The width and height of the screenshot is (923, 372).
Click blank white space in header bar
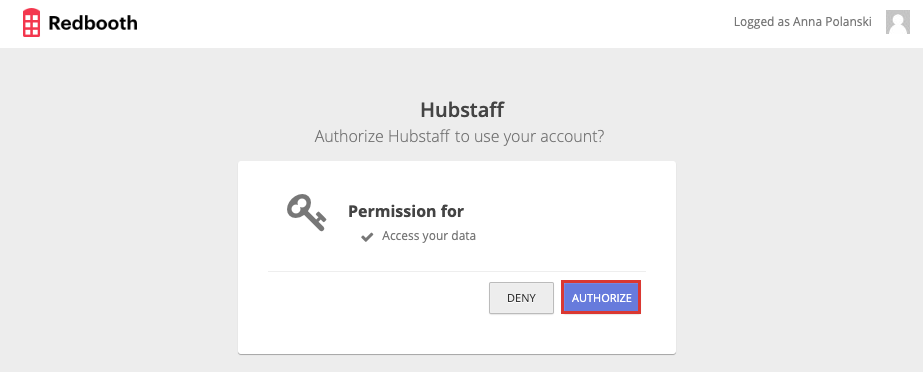[x=436, y=24]
